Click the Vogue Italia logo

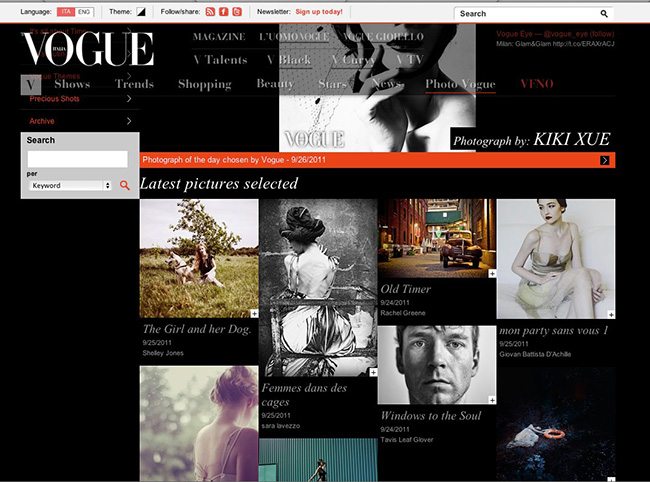(x=88, y=48)
